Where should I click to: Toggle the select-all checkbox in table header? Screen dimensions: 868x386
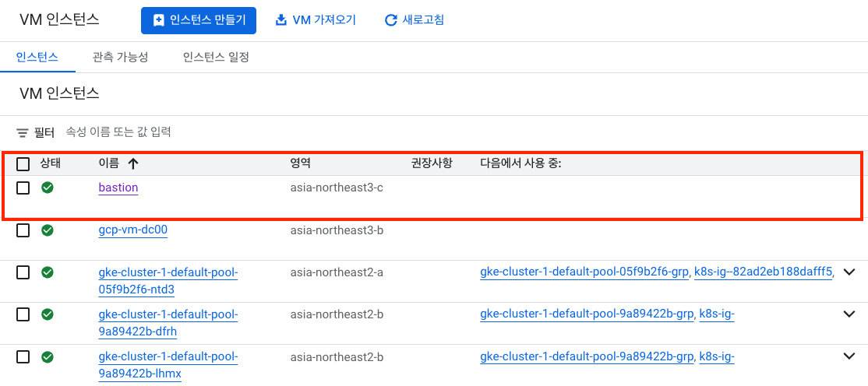pos(23,163)
